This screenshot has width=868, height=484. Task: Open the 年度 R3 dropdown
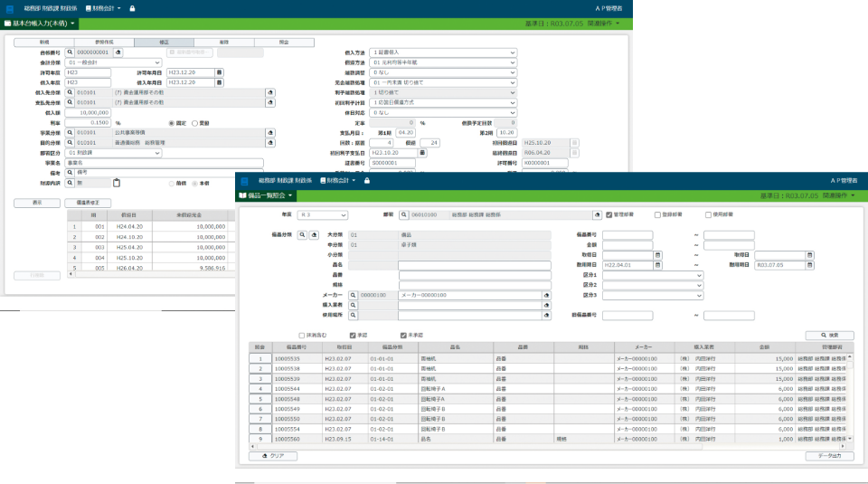tap(323, 215)
